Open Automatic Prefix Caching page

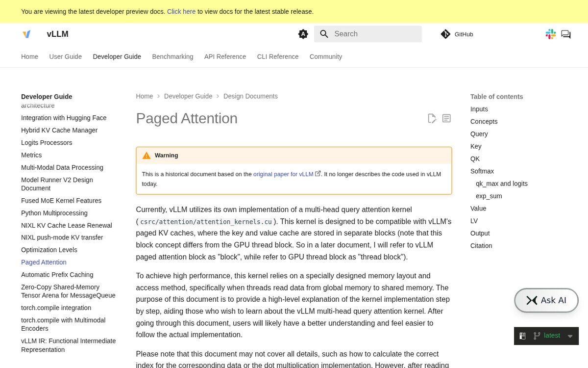coord(57,275)
